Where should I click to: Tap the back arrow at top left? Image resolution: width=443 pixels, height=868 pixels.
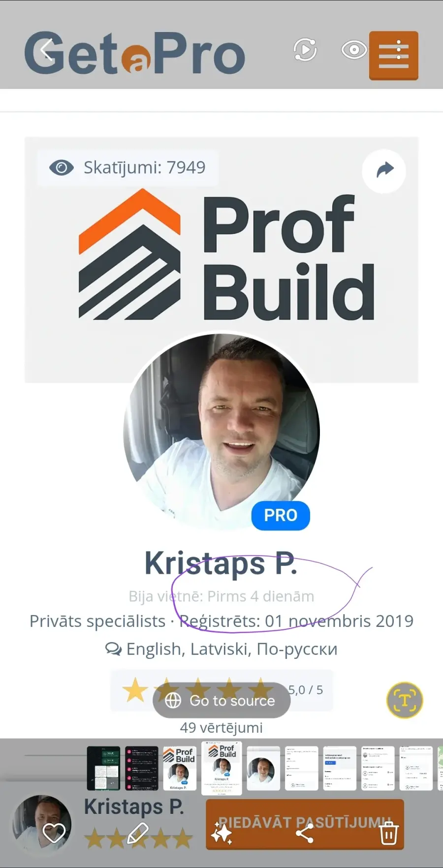(47, 50)
